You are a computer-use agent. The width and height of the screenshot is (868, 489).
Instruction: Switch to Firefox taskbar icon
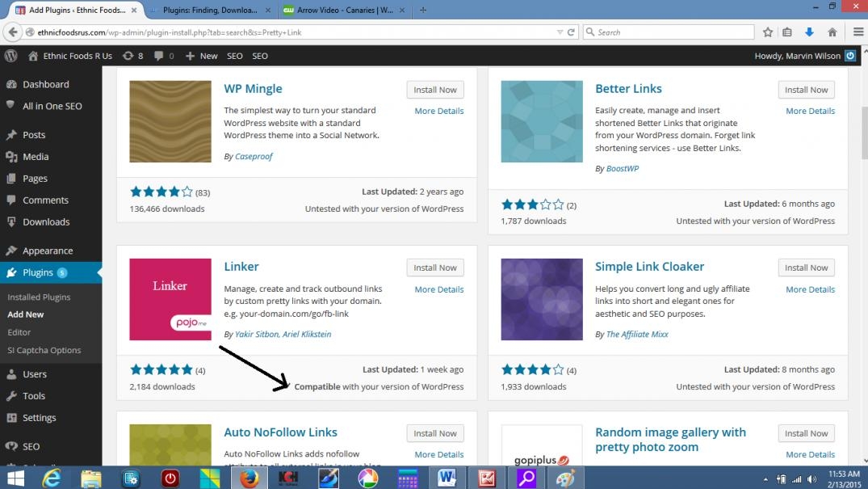(249, 478)
